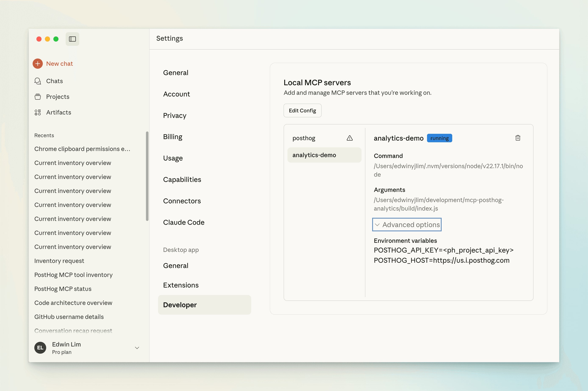Switch to the Developer settings tab
The height and width of the screenshot is (391, 588).
(180, 305)
